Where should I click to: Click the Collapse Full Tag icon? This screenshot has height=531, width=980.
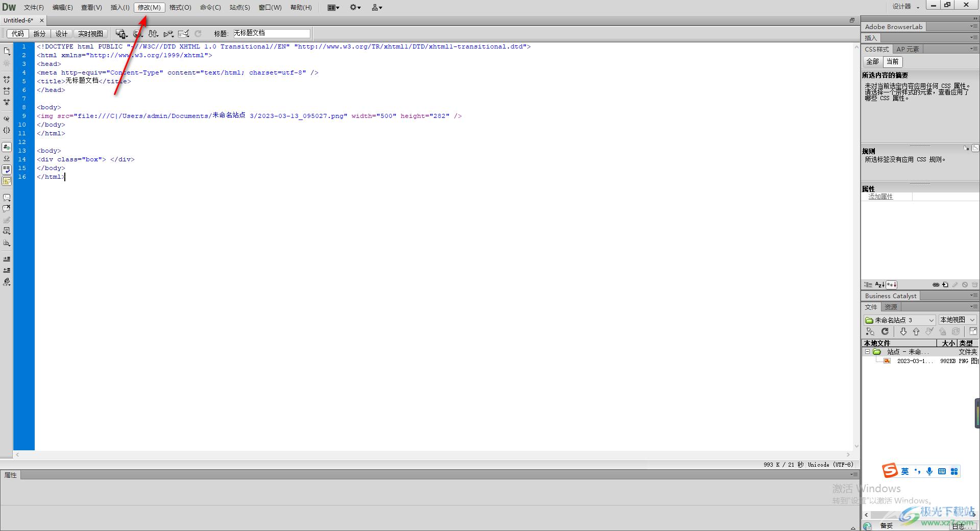click(7, 80)
